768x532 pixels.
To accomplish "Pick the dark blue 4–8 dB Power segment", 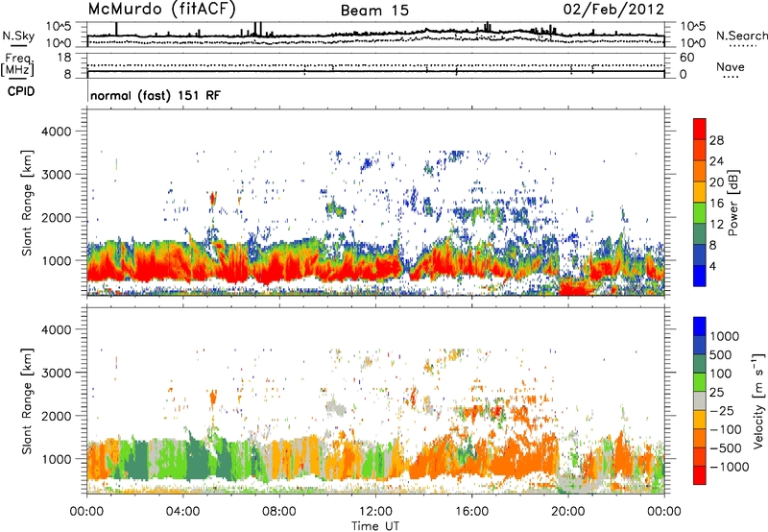I will click(700, 255).
